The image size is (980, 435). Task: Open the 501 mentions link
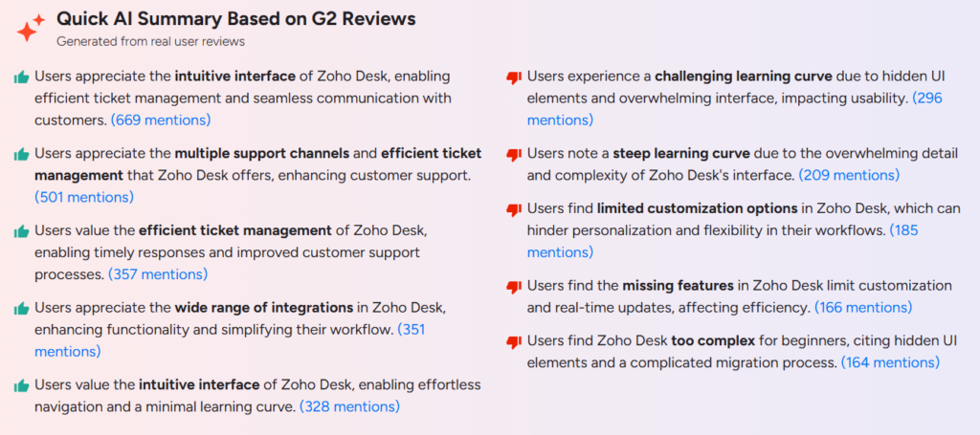click(84, 197)
